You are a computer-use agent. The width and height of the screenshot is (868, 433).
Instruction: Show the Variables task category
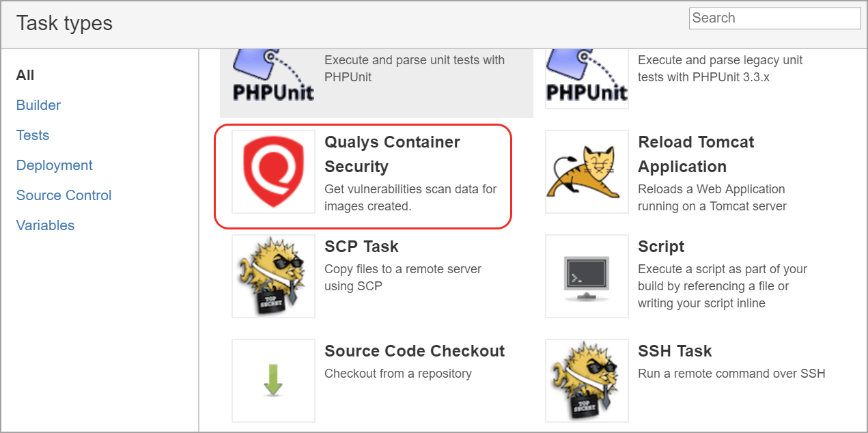click(45, 225)
